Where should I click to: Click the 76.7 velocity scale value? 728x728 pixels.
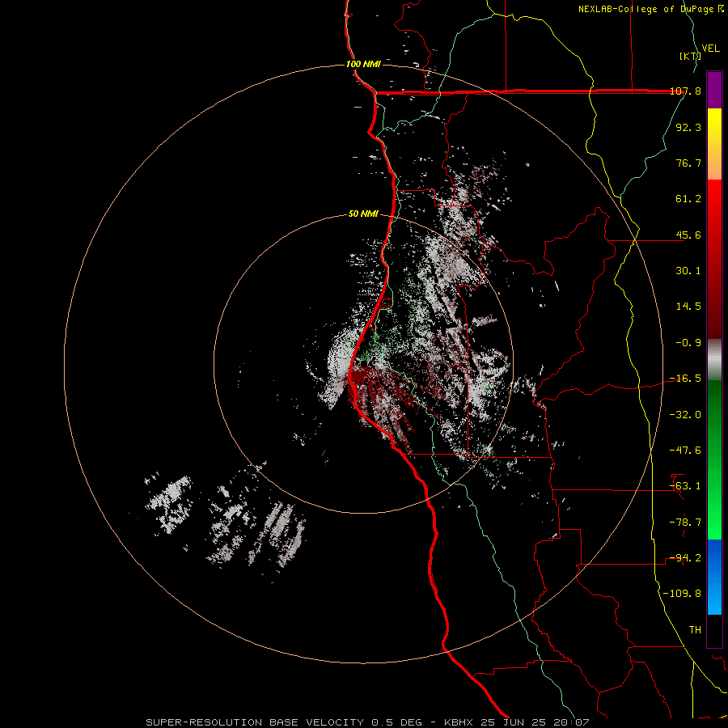pos(688,163)
